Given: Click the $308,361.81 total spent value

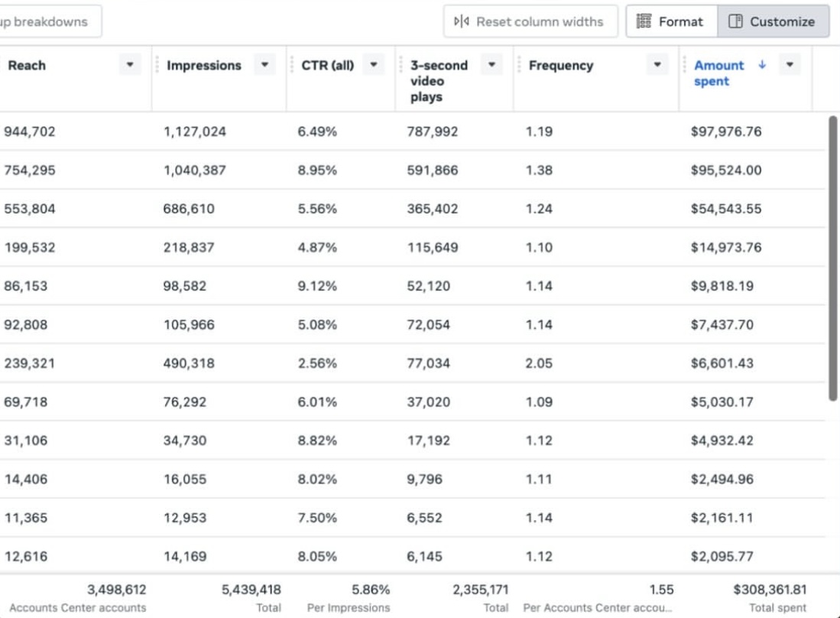Looking at the screenshot, I should 769,590.
